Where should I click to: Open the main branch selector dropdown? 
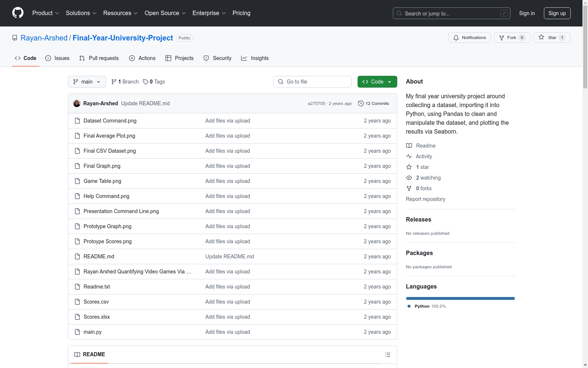coord(87,82)
